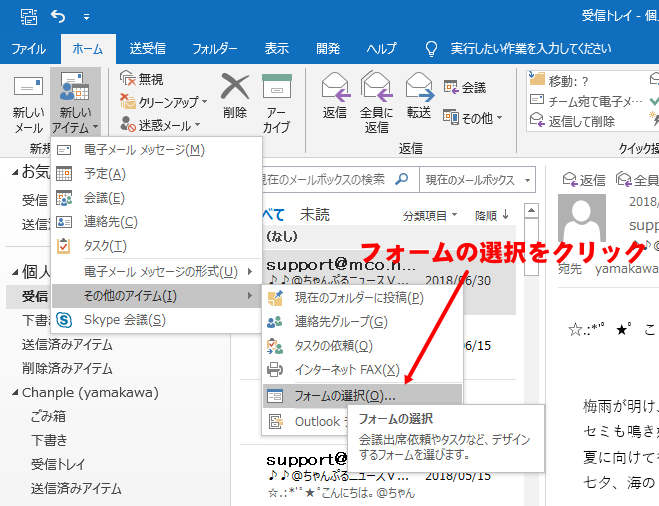Switch to the フォルダー tab
This screenshot has height=506, width=659.
click(215, 49)
